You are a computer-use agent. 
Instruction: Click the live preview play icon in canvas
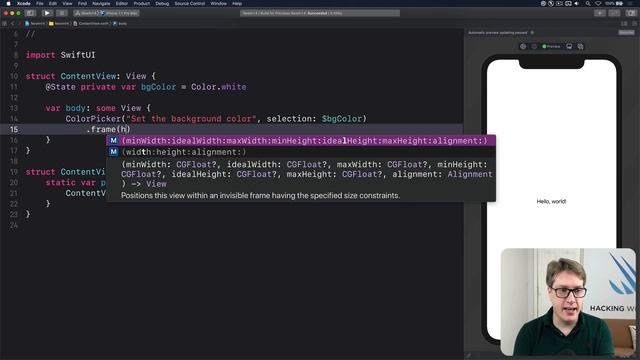[x=523, y=47]
